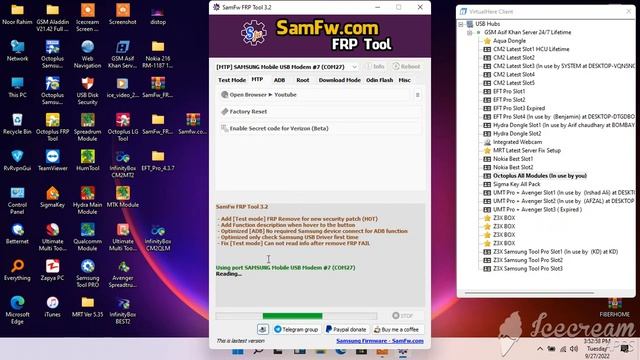Click Buy me a coffee button
The width and height of the screenshot is (640, 360).
397,329
